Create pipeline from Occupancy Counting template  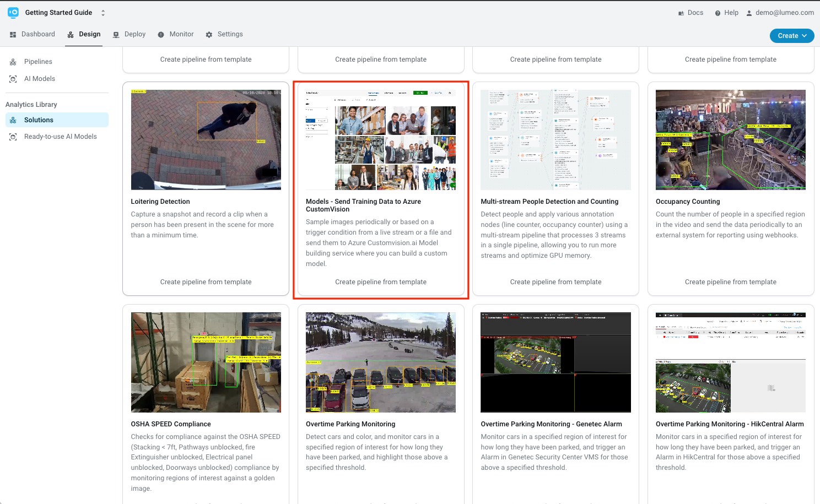(x=731, y=282)
